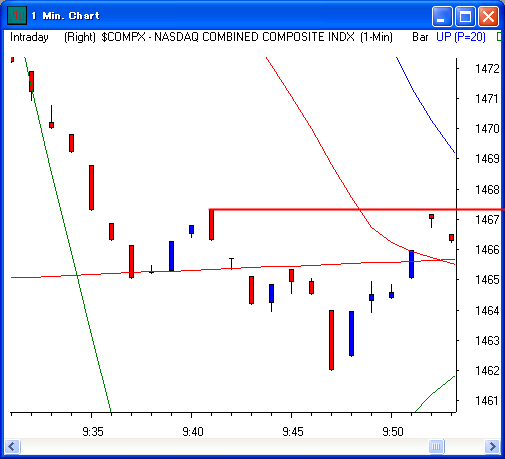Click the chart icon in the title bar
The width and height of the screenshot is (505, 459).
[x=17, y=15]
